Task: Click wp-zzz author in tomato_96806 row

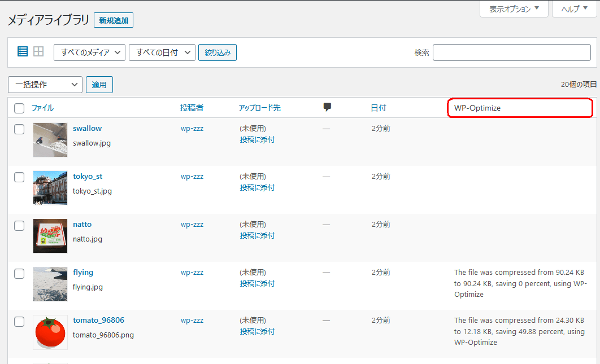Action: point(192,320)
